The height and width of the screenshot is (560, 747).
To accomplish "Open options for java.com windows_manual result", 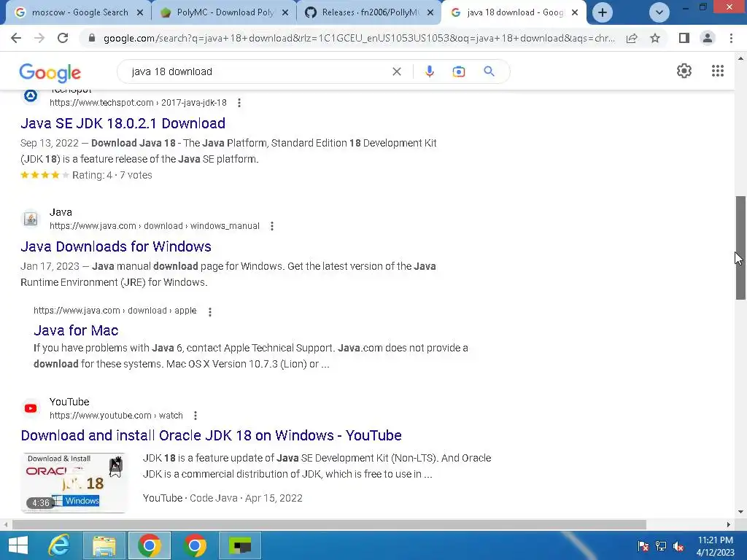I will pyautogui.click(x=272, y=226).
